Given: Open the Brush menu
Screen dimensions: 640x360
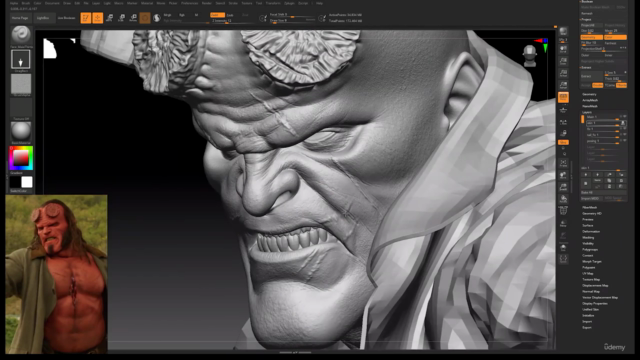Looking at the screenshot, I should [x=26, y=3].
